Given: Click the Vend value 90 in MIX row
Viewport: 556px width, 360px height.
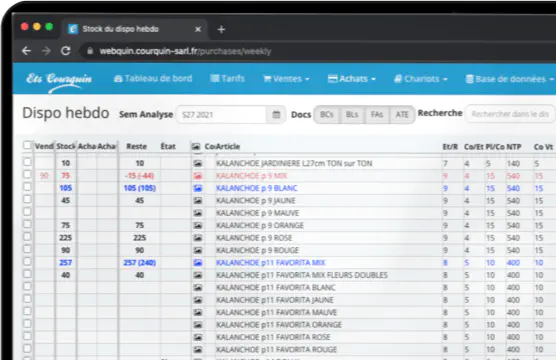Looking at the screenshot, I should (44, 176).
